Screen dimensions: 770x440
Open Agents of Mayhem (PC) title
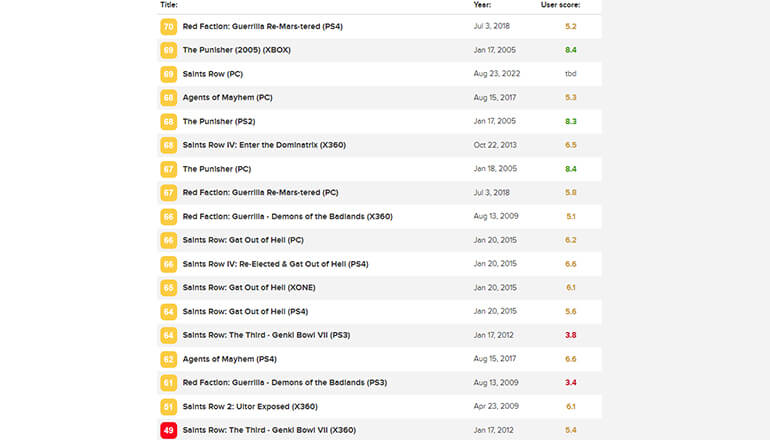point(227,98)
